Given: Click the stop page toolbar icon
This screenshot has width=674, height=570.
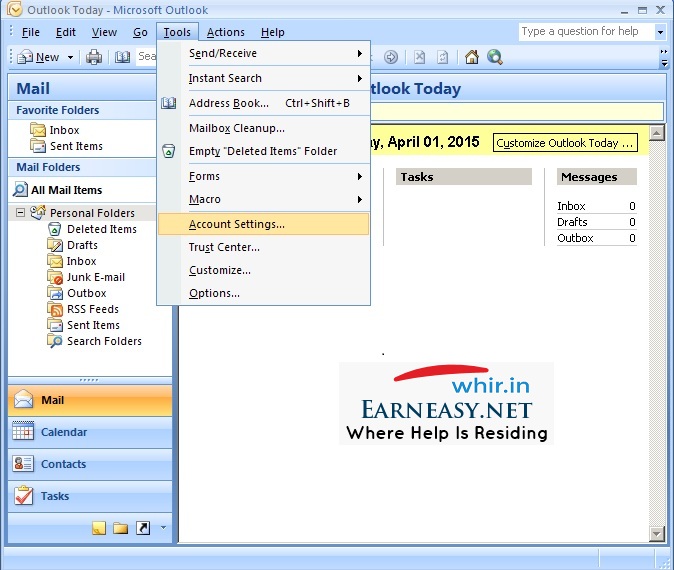Looking at the screenshot, I should [x=420, y=57].
